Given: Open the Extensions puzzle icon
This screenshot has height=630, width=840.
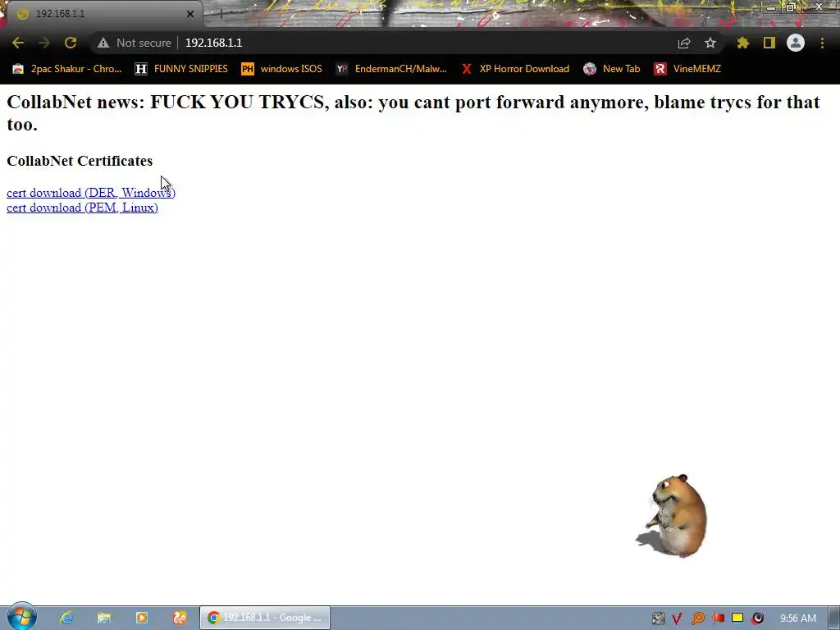Looking at the screenshot, I should click(x=742, y=43).
